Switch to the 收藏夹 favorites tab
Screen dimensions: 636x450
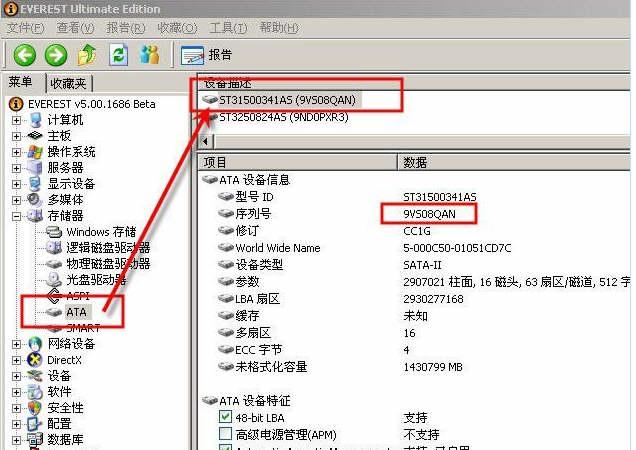click(68, 84)
